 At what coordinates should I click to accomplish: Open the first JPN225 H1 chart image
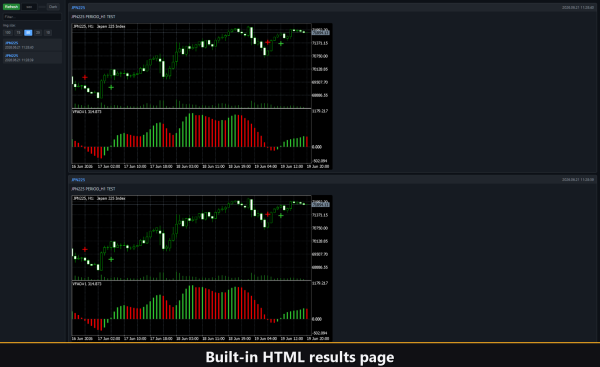click(x=202, y=96)
